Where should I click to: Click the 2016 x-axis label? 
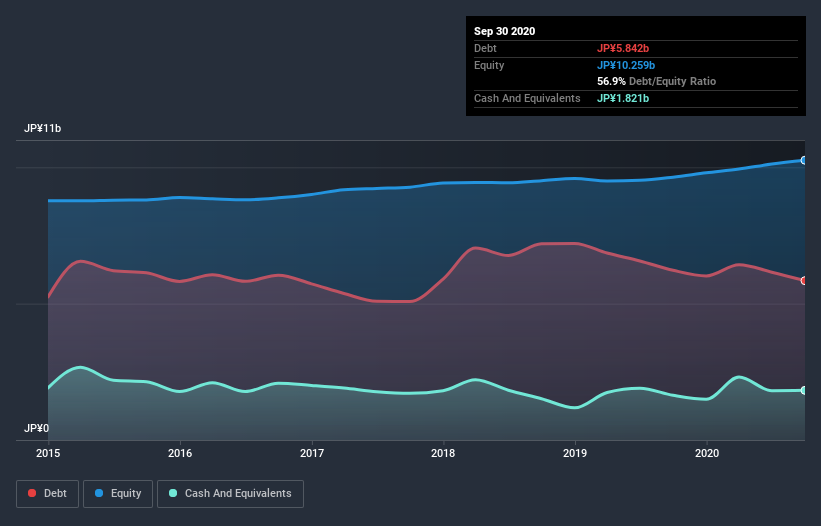[180, 453]
